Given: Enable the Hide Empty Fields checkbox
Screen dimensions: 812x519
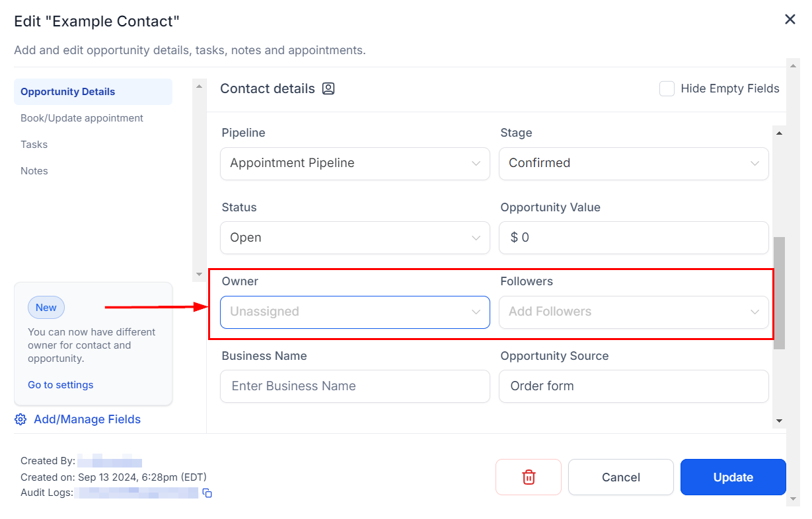Looking at the screenshot, I should pyautogui.click(x=667, y=88).
